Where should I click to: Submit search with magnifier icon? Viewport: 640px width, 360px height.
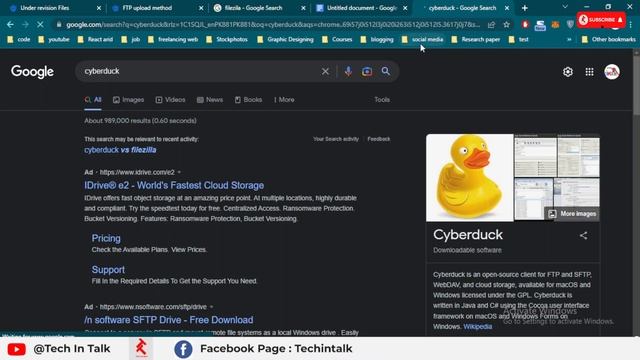[386, 71]
